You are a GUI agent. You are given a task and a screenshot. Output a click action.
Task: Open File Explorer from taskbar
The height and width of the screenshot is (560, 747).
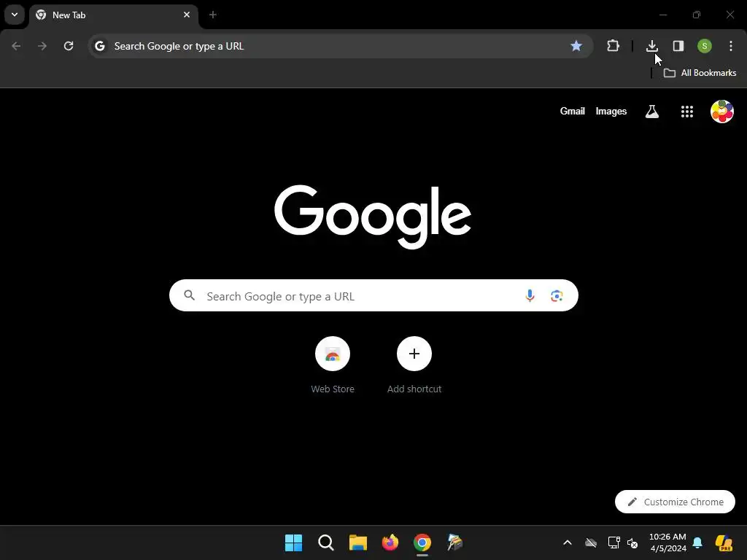358,542
